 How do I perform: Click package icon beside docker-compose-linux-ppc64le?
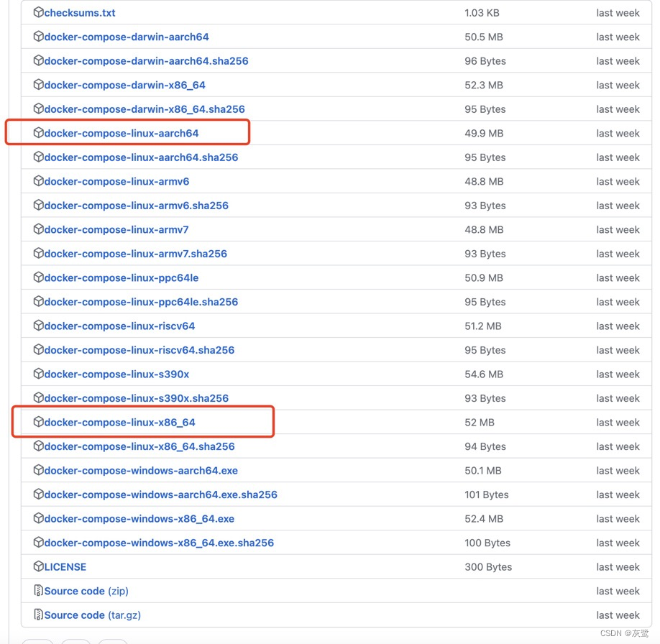38,277
